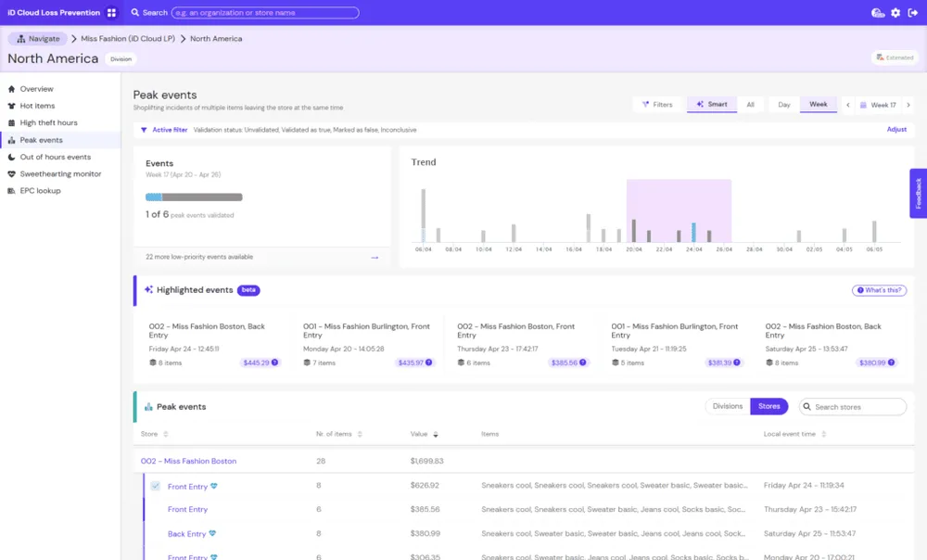Click the settings gear icon in top bar
This screenshot has width=927, height=560.
(x=895, y=12)
